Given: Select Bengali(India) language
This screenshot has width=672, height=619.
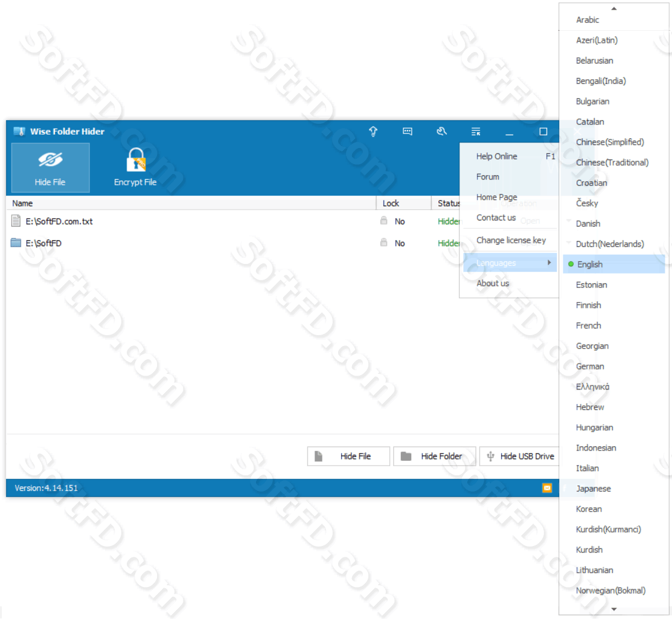Looking at the screenshot, I should click(613, 80).
